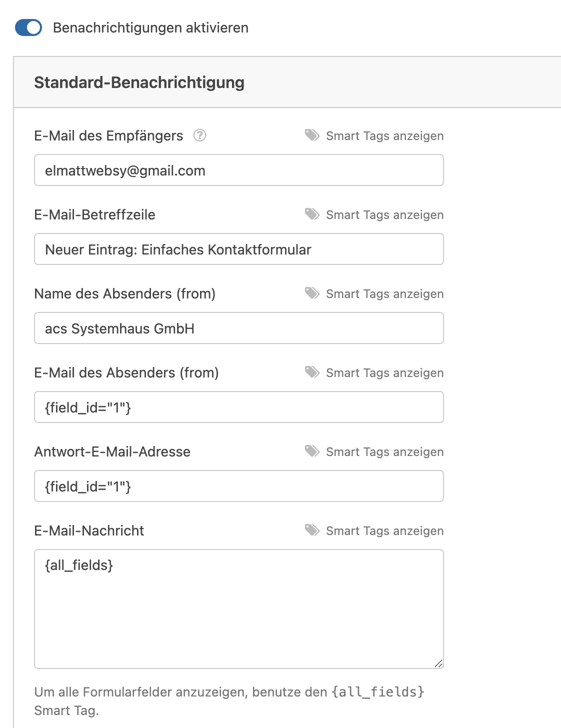Viewport: 561px width, 728px height.
Task: Click the resize handle of the message textarea
Action: click(x=438, y=663)
